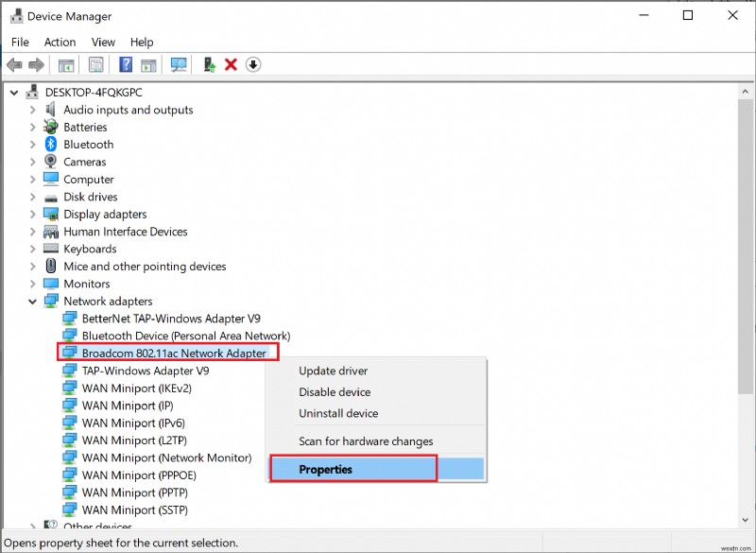Expand the Disk drives category
Screen dimensions: 756x553
pyautogui.click(x=32, y=197)
